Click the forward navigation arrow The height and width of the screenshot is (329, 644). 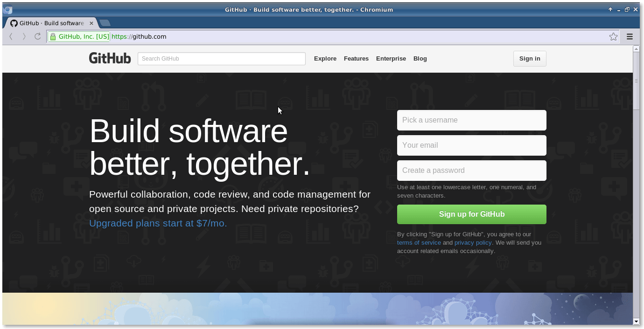click(24, 36)
